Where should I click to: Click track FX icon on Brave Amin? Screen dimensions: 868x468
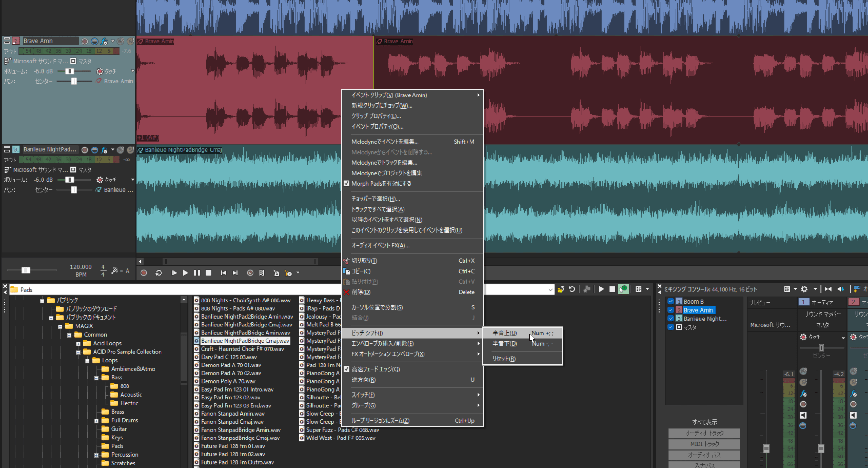click(x=104, y=41)
